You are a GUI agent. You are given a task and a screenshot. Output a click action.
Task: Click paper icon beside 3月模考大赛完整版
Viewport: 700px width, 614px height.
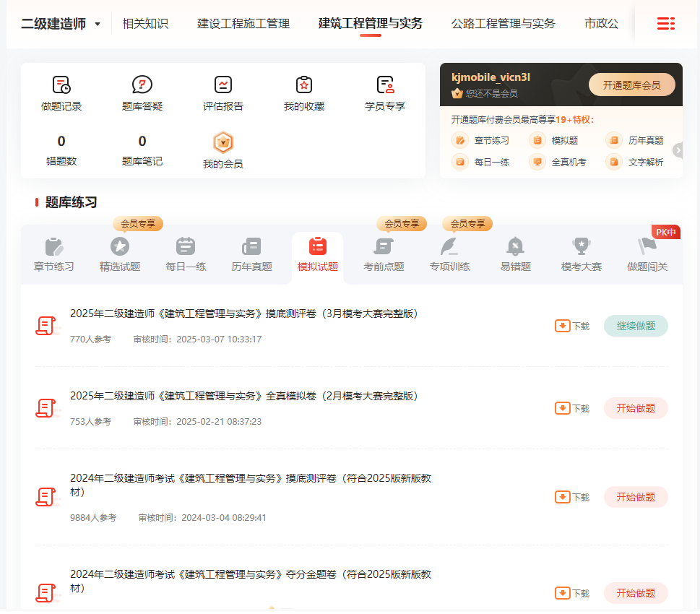click(x=47, y=326)
